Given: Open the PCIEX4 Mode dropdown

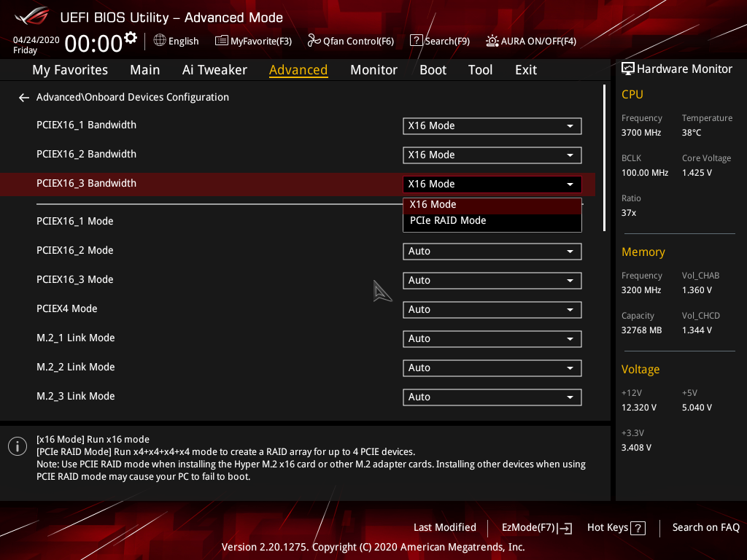Looking at the screenshot, I should click(492, 309).
